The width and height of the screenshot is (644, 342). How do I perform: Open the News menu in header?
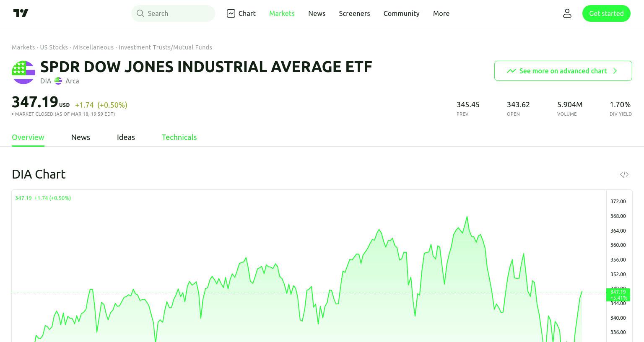click(x=317, y=13)
